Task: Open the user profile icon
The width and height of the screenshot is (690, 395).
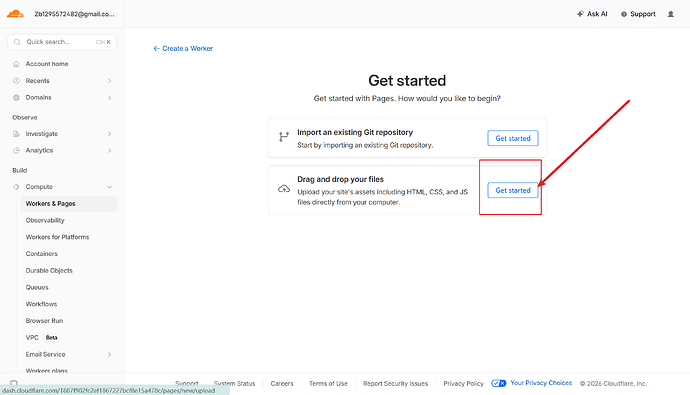Action: pos(671,14)
